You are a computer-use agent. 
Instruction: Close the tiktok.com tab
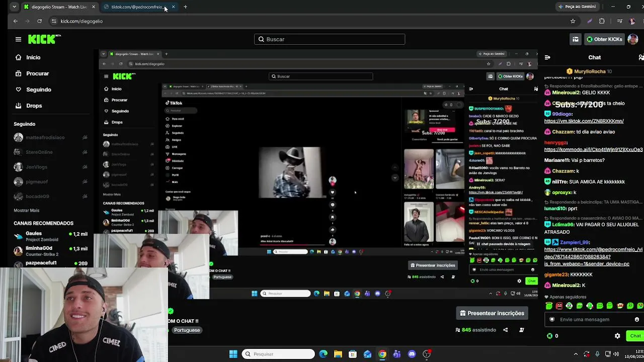coord(173,7)
